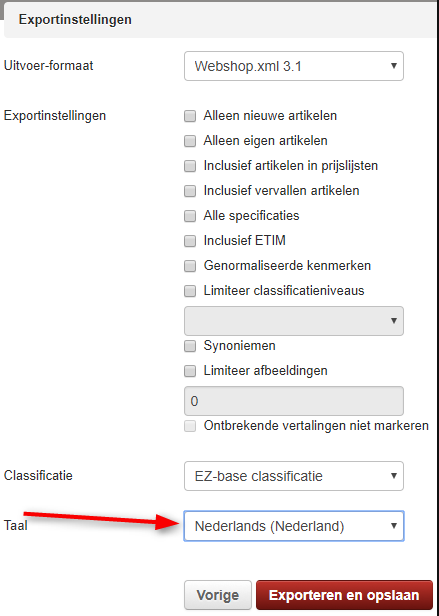Screen dimensions: 439x616
Task: Click the image limit number field
Action: click(294, 401)
